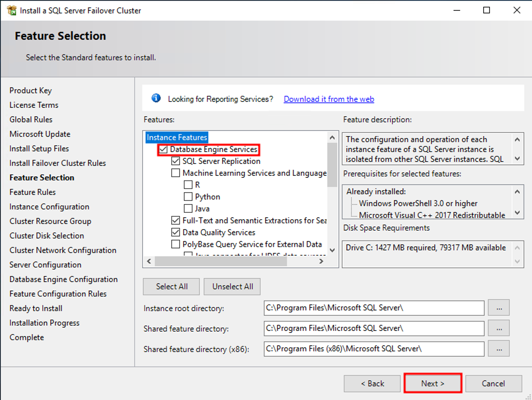Click the blue information icon beside Reporting Services
Viewport: 532px width, 400px height.
point(156,98)
